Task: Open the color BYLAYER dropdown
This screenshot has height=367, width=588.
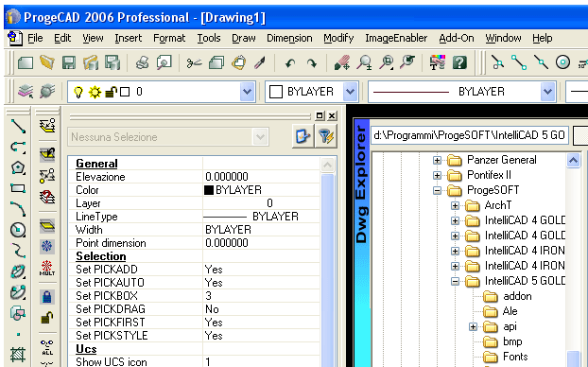Action: point(350,92)
